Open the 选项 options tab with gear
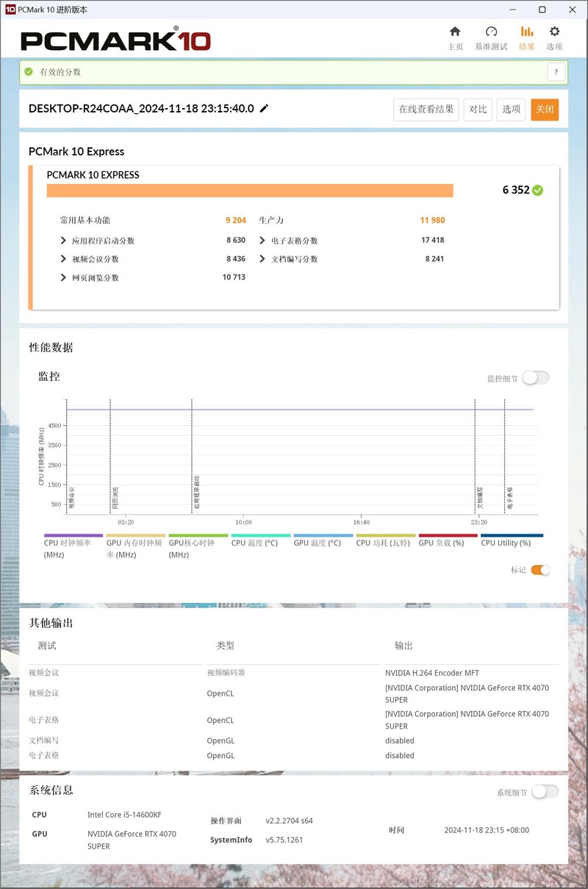This screenshot has height=889, width=588. (x=554, y=38)
